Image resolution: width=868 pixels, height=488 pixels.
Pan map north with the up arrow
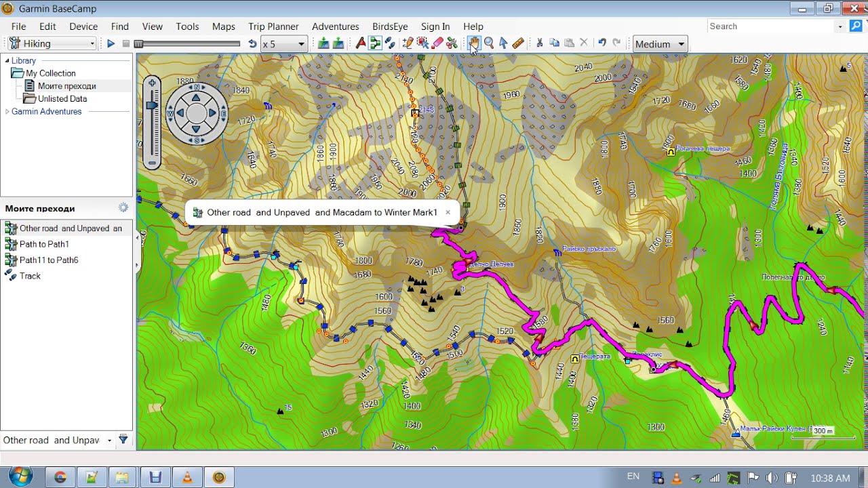coord(197,98)
